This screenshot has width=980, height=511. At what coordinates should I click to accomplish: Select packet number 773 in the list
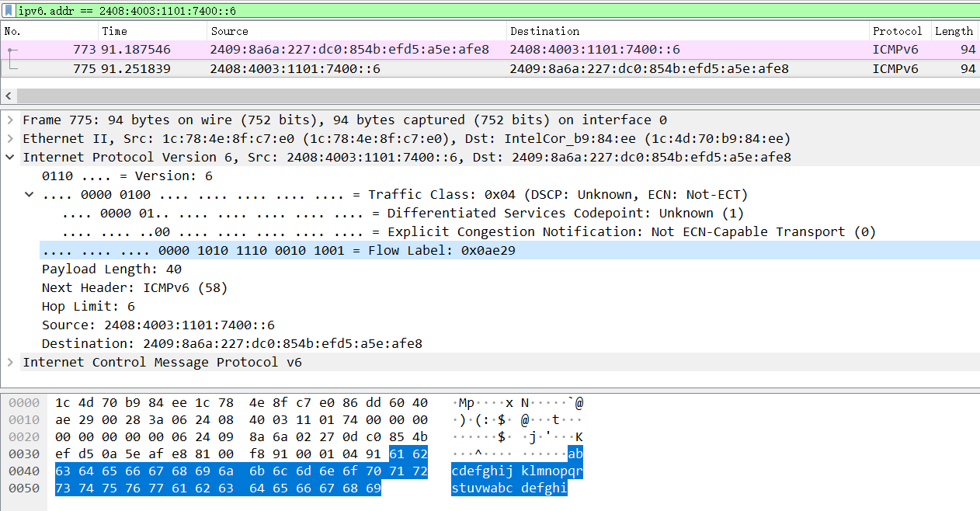point(311,50)
